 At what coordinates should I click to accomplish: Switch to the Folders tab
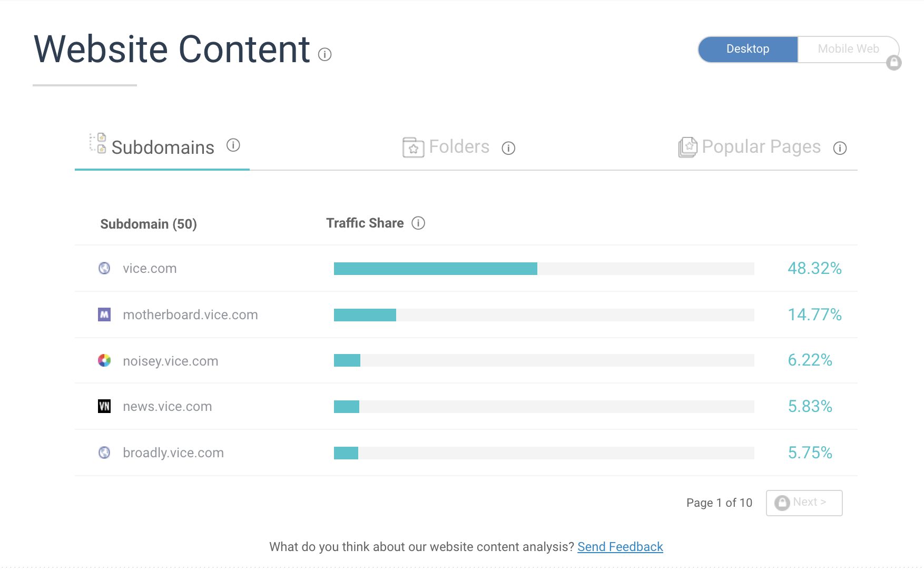458,147
